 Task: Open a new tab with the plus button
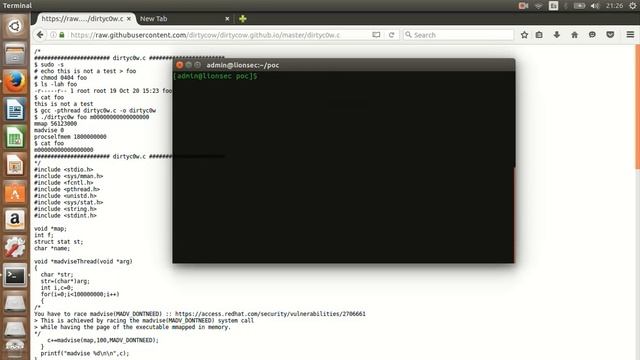coord(242,19)
